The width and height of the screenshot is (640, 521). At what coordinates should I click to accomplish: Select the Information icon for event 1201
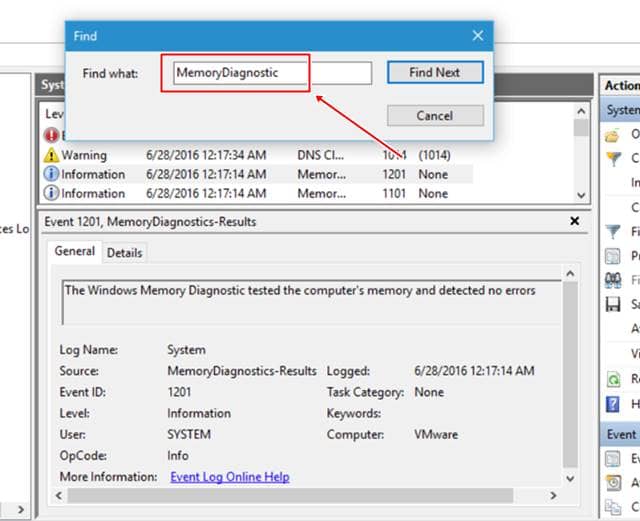pyautogui.click(x=52, y=174)
